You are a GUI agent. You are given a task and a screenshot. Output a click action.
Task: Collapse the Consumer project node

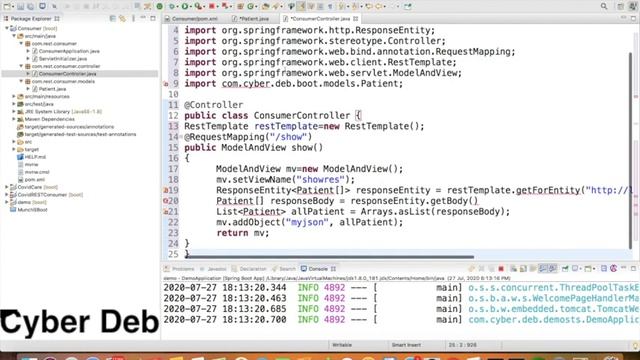[x=7, y=28]
